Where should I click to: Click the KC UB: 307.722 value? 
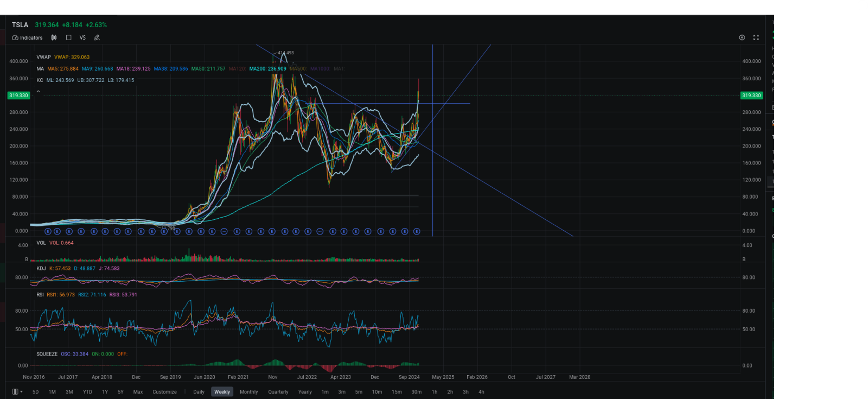click(x=91, y=80)
